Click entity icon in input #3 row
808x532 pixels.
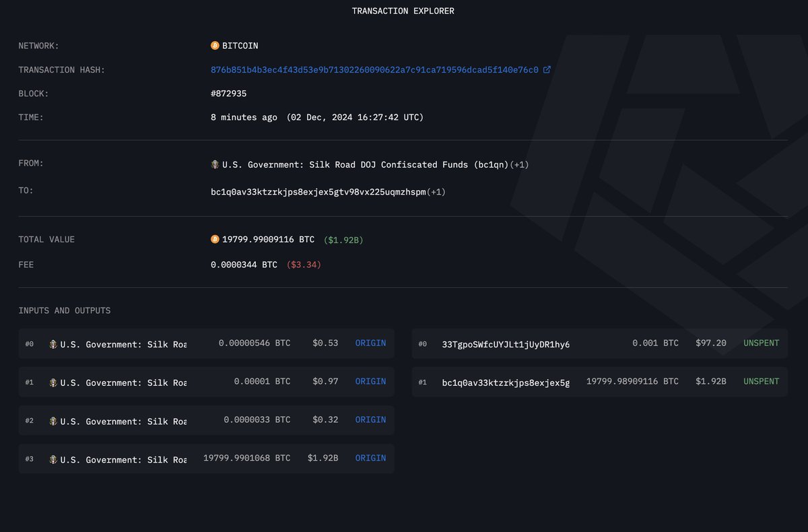pyautogui.click(x=53, y=459)
